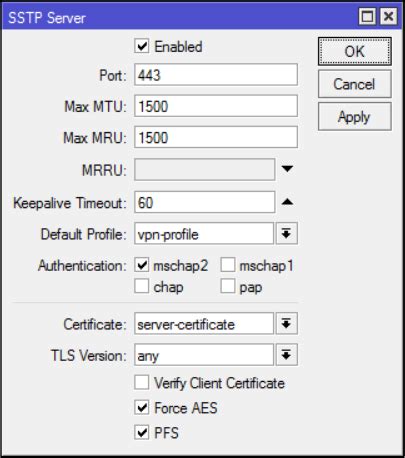Image resolution: width=405 pixels, height=458 pixels.
Task: Click the 'Max MTU:' label
Action: [96, 107]
